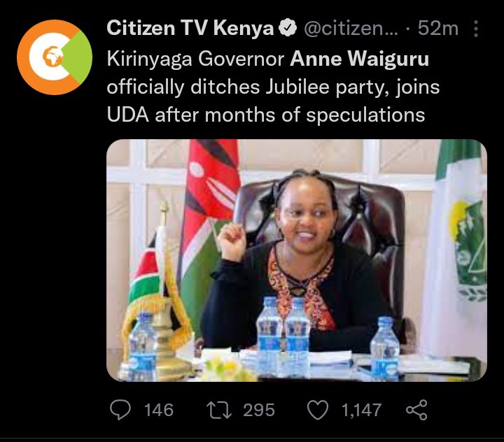Open the 52m timestamp link

(x=437, y=29)
